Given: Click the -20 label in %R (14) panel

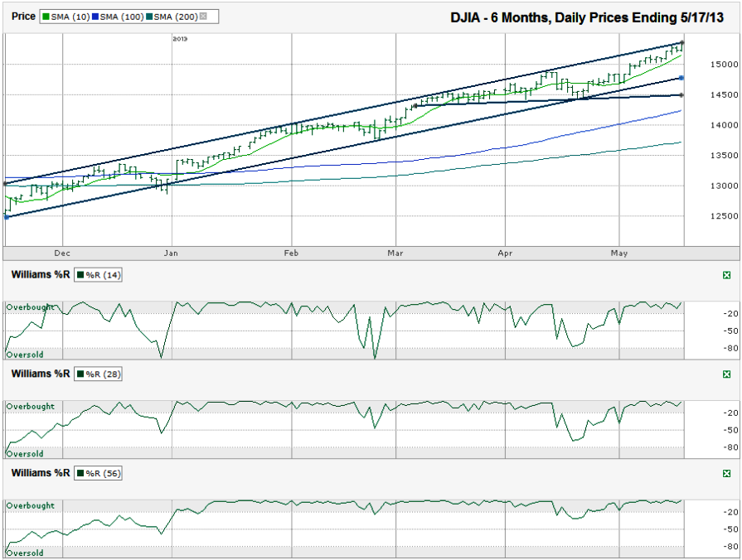Looking at the screenshot, I should click(x=731, y=314).
